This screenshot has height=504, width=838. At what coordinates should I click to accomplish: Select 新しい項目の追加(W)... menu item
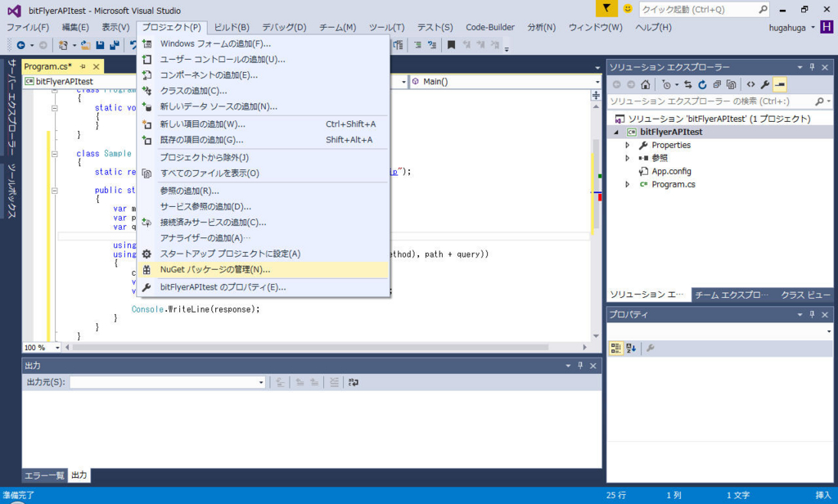[263, 124]
